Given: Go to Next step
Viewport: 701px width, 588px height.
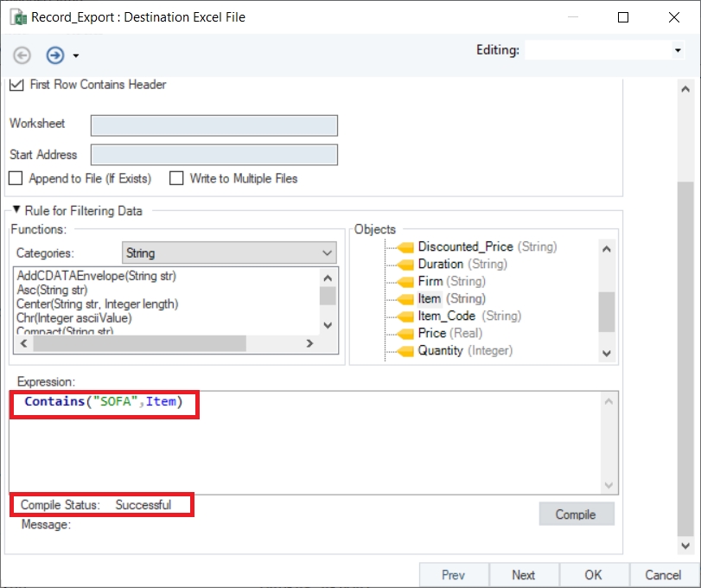Looking at the screenshot, I should pyautogui.click(x=523, y=575).
